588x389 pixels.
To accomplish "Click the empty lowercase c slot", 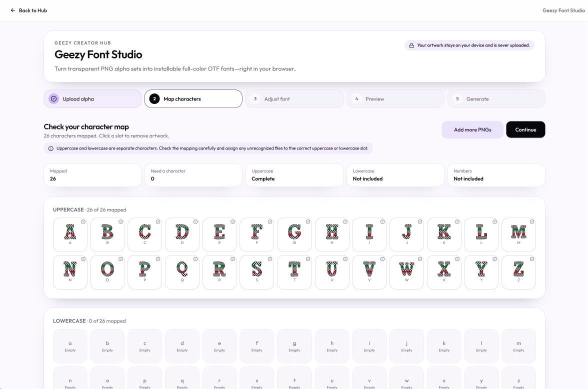I will tap(145, 346).
